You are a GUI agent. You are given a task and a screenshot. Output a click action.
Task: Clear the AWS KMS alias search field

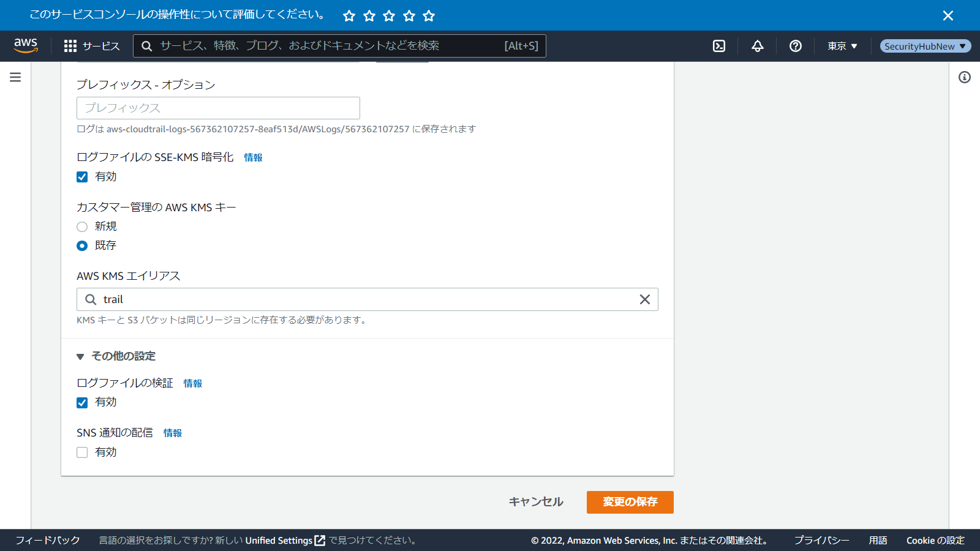tap(644, 299)
